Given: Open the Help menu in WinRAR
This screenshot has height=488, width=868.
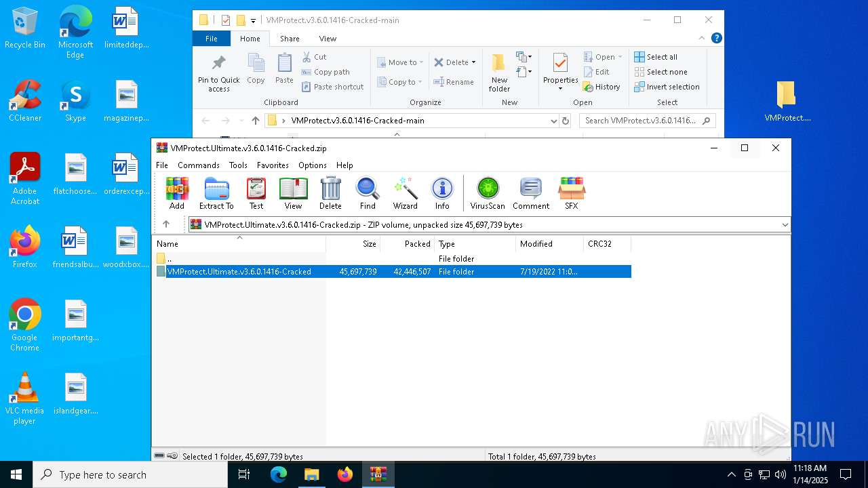Looking at the screenshot, I should coord(344,165).
